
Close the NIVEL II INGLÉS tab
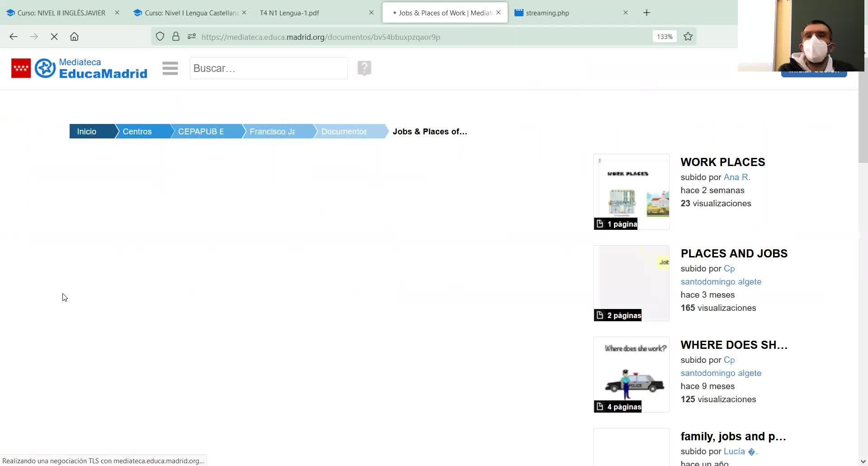(117, 13)
